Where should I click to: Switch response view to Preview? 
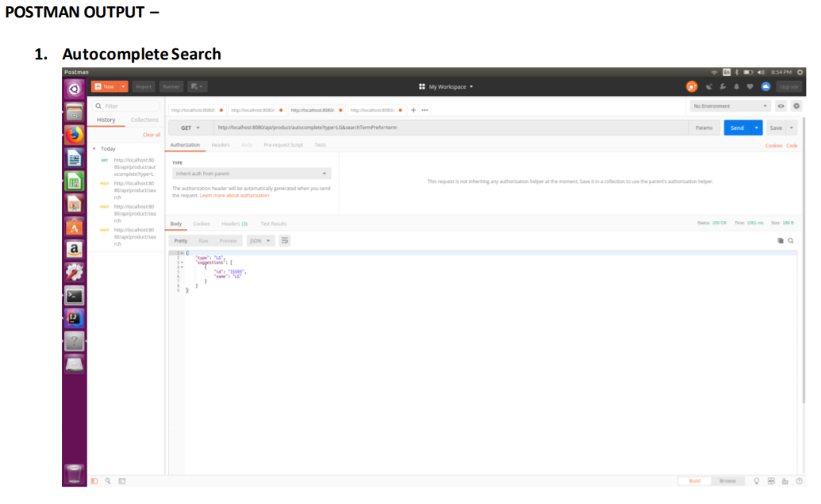click(x=228, y=241)
